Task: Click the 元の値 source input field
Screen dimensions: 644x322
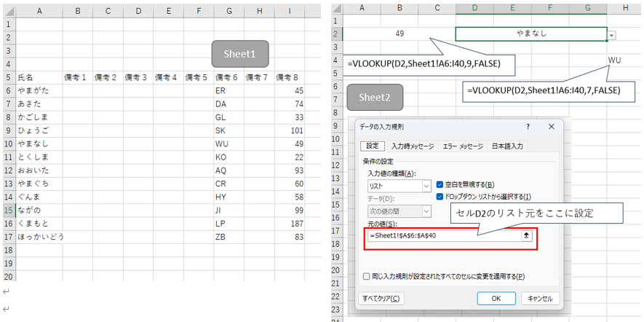Action: (x=442, y=236)
